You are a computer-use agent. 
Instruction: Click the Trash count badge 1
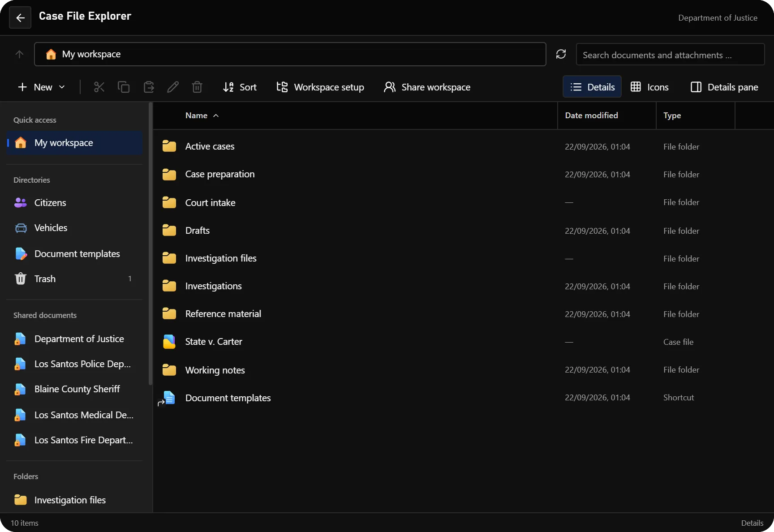pyautogui.click(x=130, y=279)
